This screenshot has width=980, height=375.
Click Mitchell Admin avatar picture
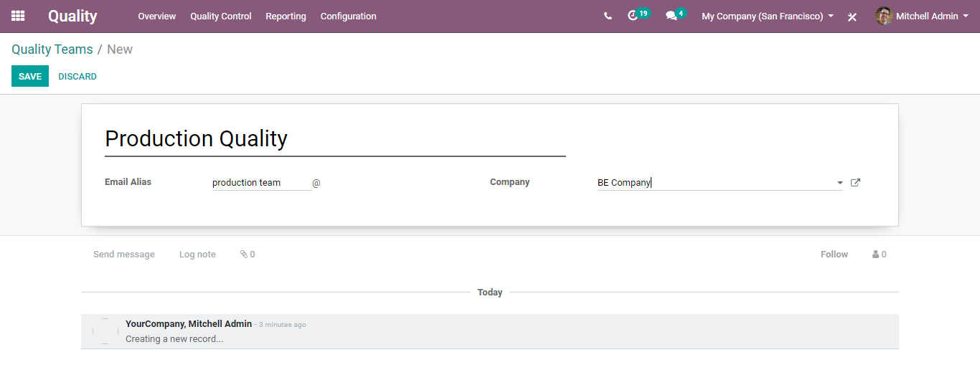pos(884,16)
